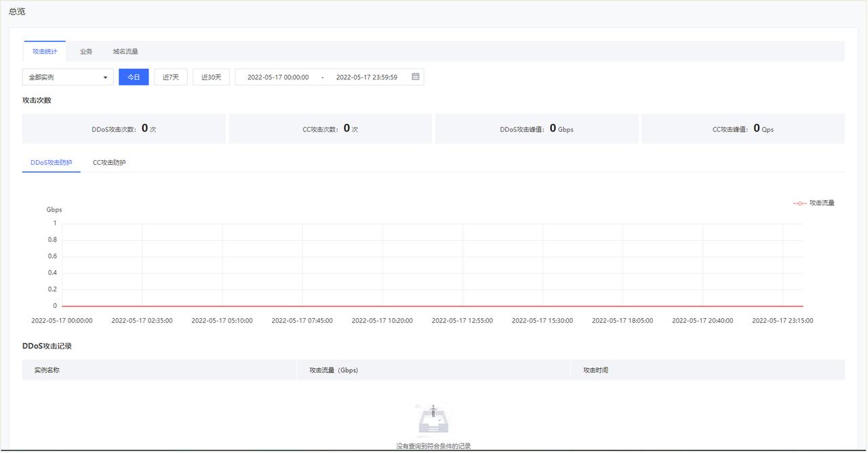This screenshot has height=453, width=868.
Task: Click the 攻击时间 column header
Action: tap(595, 370)
